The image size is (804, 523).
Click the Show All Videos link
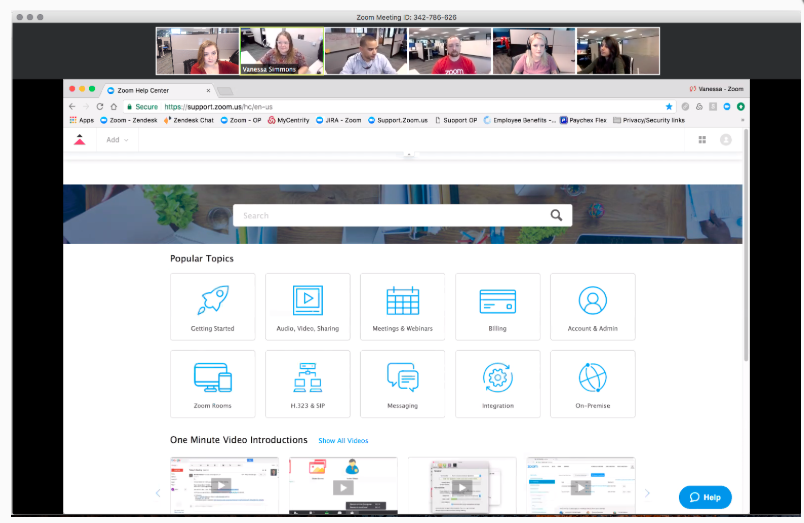point(343,441)
